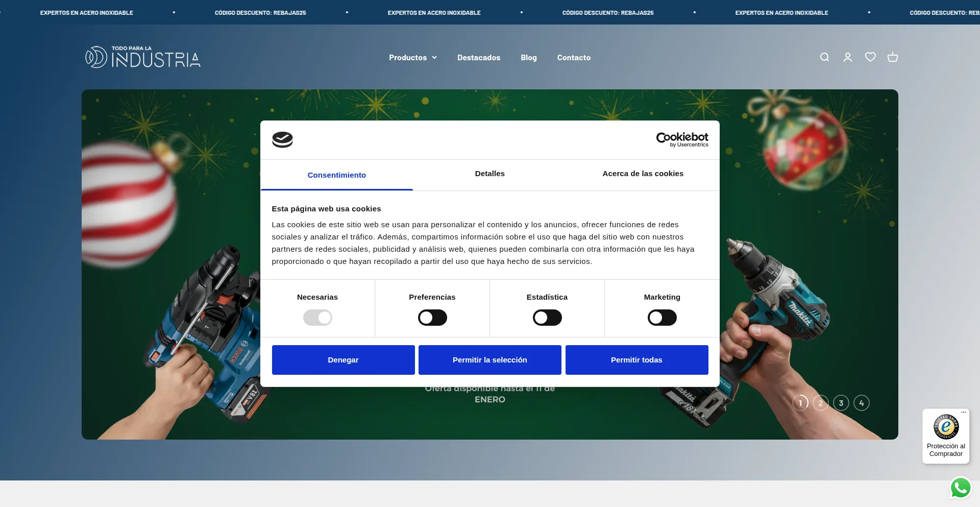
Task: Open the wishlist heart icon
Action: [870, 57]
